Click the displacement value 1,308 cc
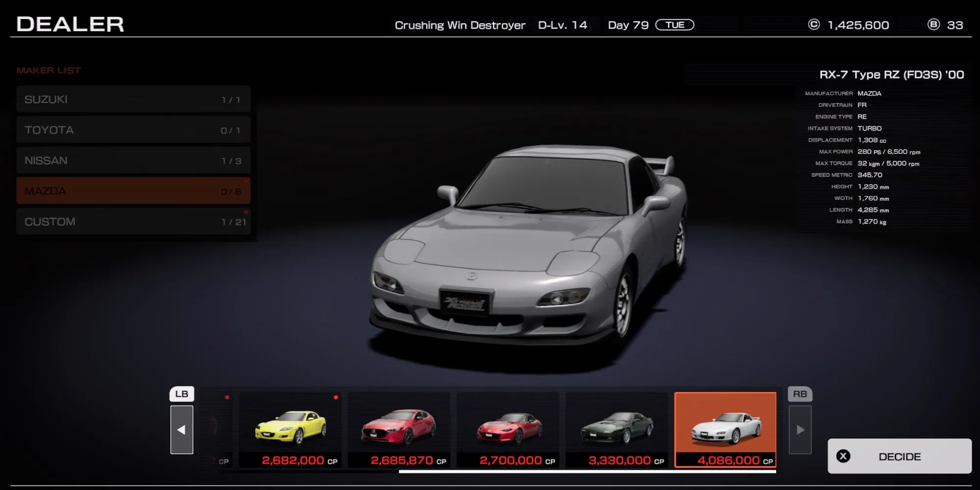The width and height of the screenshot is (980, 490). [872, 140]
